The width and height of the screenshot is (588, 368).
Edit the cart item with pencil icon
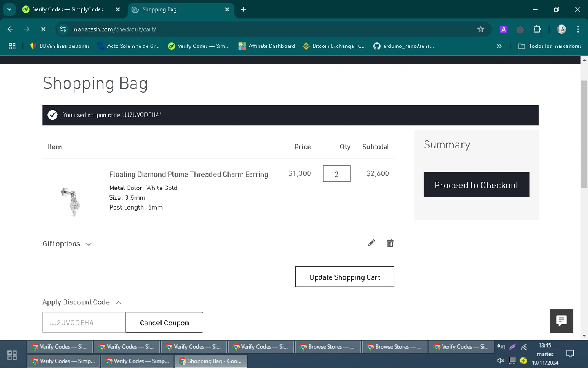(371, 243)
